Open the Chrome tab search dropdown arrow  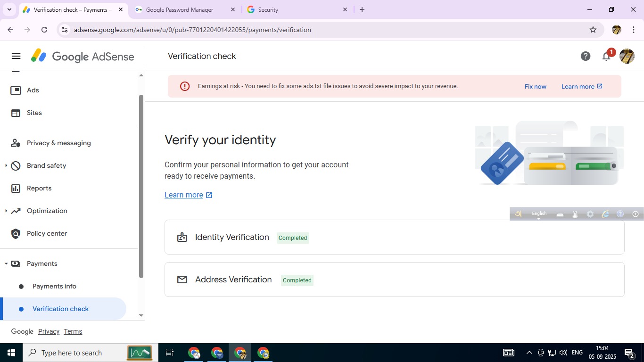9,9
